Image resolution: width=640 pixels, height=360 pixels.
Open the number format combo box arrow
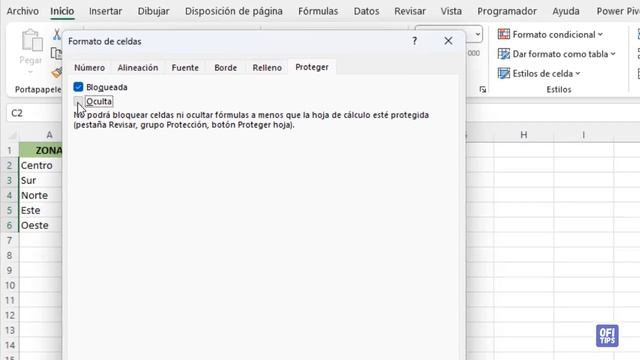[x=478, y=34]
